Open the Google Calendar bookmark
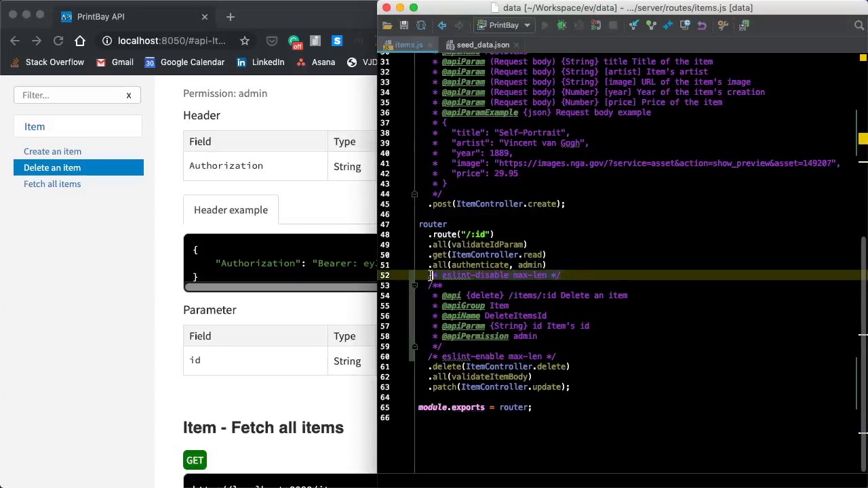Screen dimensions: 868x488 click(184, 62)
